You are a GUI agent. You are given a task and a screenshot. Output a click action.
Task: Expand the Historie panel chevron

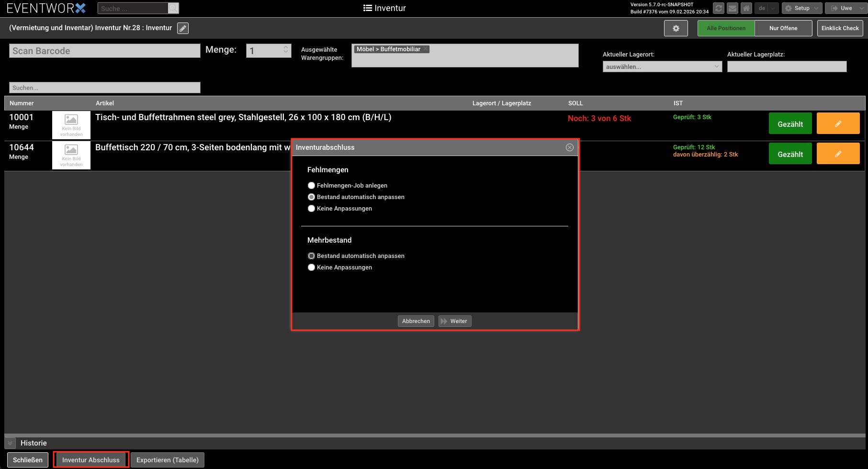point(10,443)
